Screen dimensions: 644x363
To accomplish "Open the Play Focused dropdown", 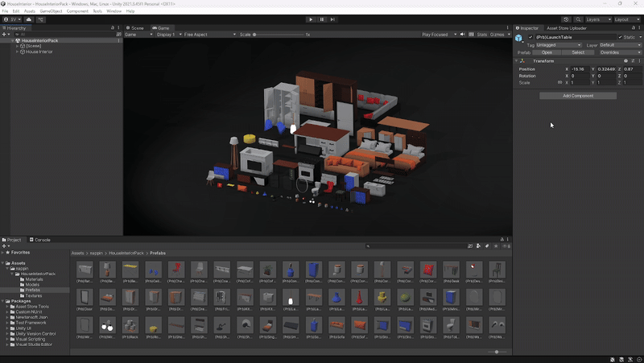I will tap(439, 35).
